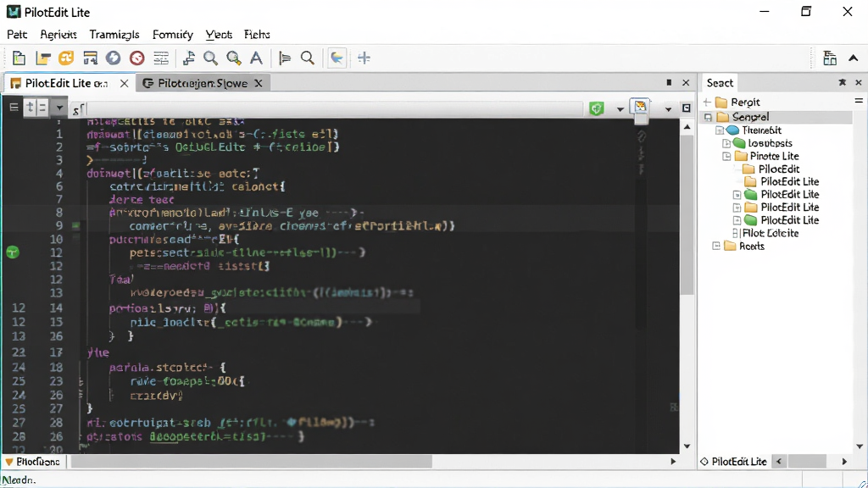The image size is (868, 488).
Task: Click the left-aligned lines toolbar icon
Action: pos(285,58)
